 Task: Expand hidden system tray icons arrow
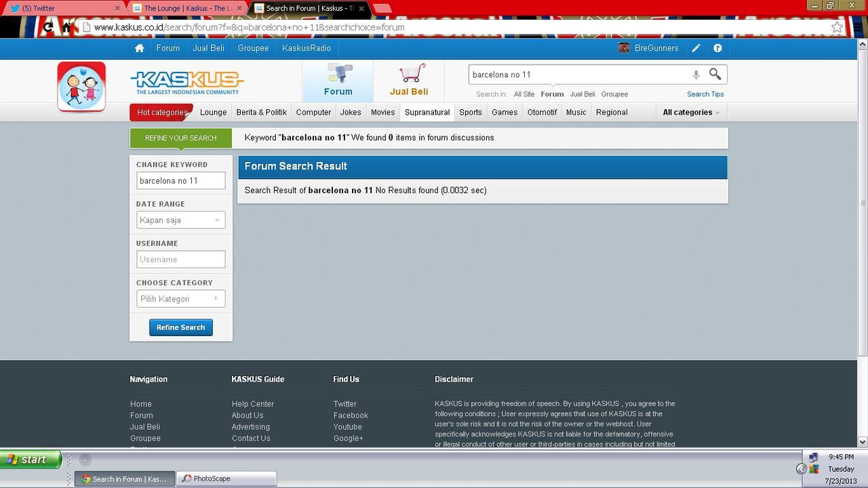click(x=801, y=469)
